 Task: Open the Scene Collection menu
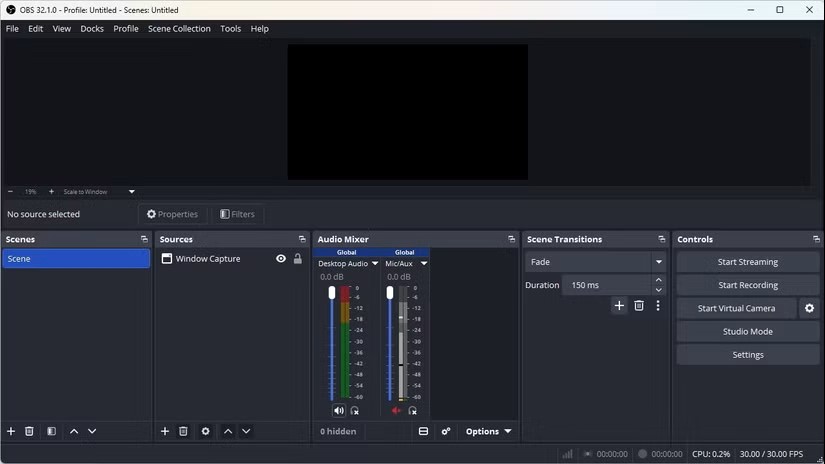(x=179, y=29)
